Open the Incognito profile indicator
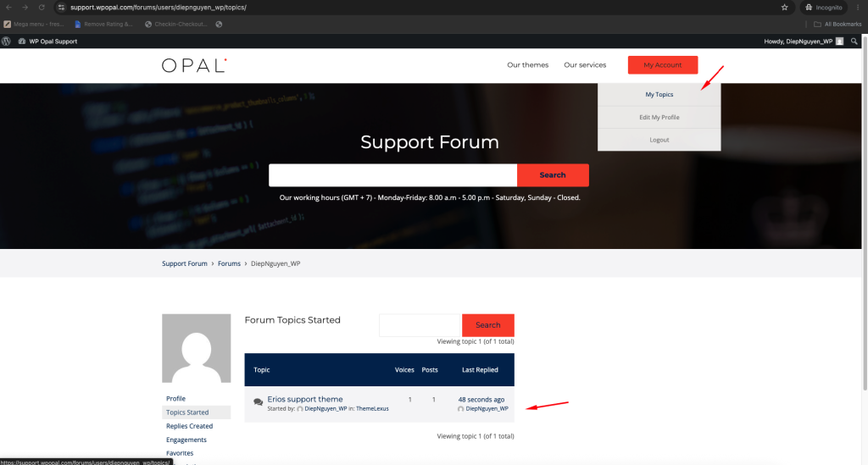868x465 pixels. click(824, 7)
